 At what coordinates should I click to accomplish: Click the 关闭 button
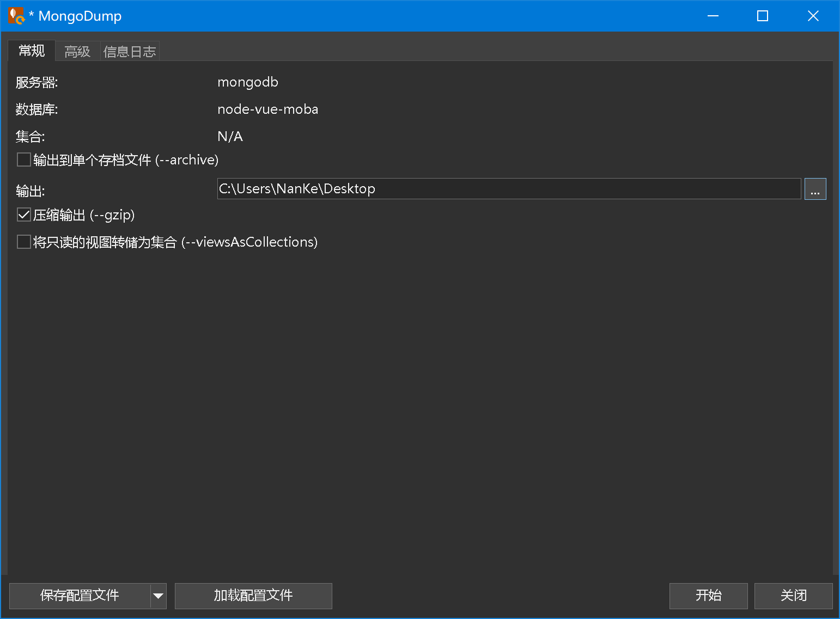[793, 596]
